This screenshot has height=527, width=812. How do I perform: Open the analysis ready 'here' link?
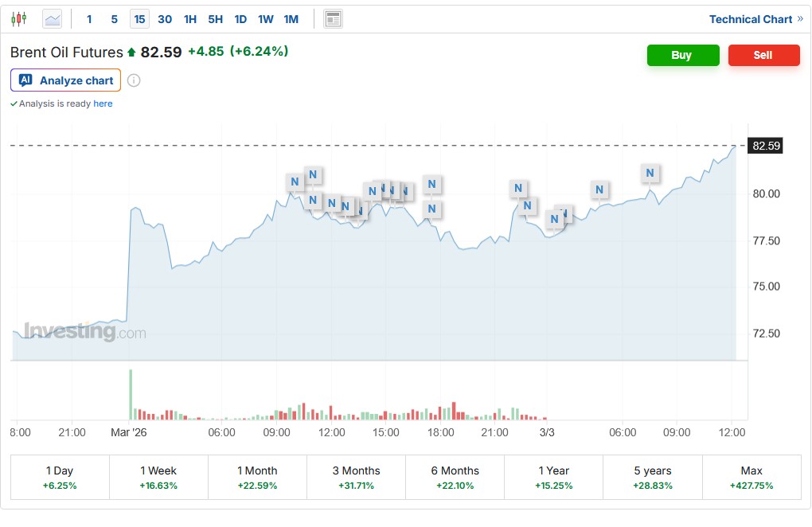click(103, 103)
